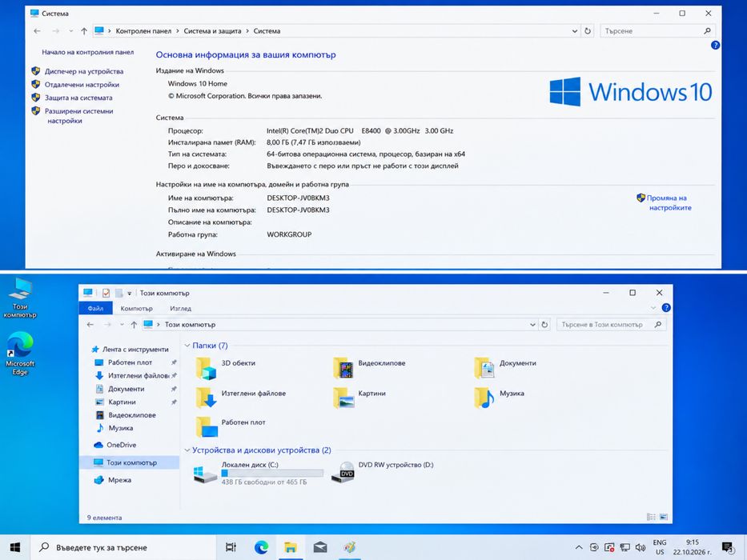Image resolution: width=747 pixels, height=560 pixels.
Task: Collapse the Папки (7) group
Action: point(187,346)
